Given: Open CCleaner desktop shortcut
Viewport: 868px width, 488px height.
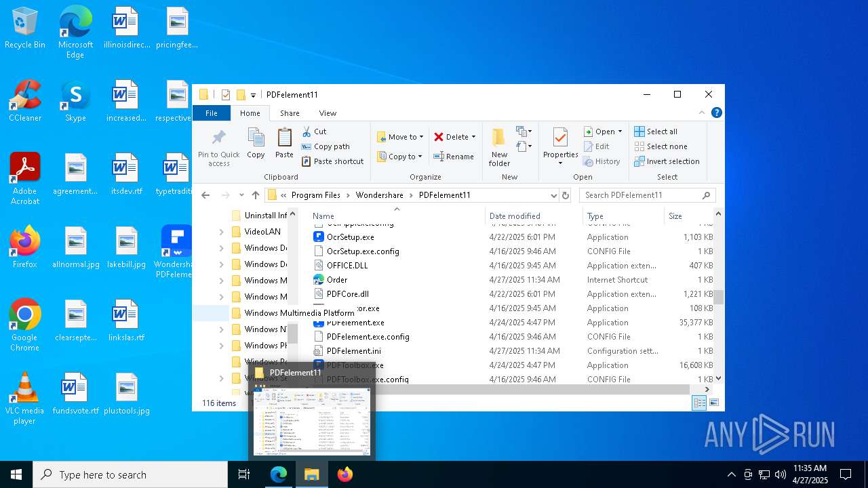Looking at the screenshot, I should 25,102.
